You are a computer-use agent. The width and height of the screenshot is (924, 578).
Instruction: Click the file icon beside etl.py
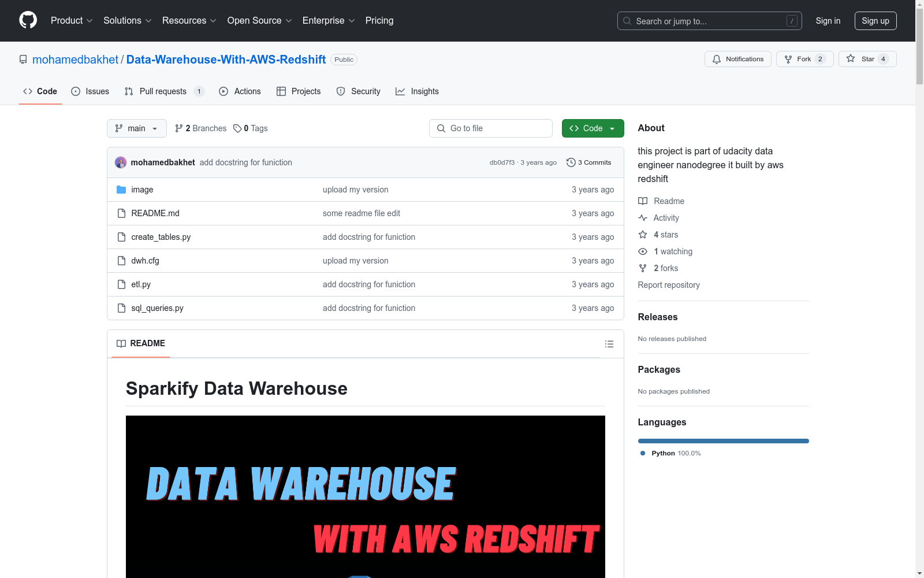click(121, 284)
